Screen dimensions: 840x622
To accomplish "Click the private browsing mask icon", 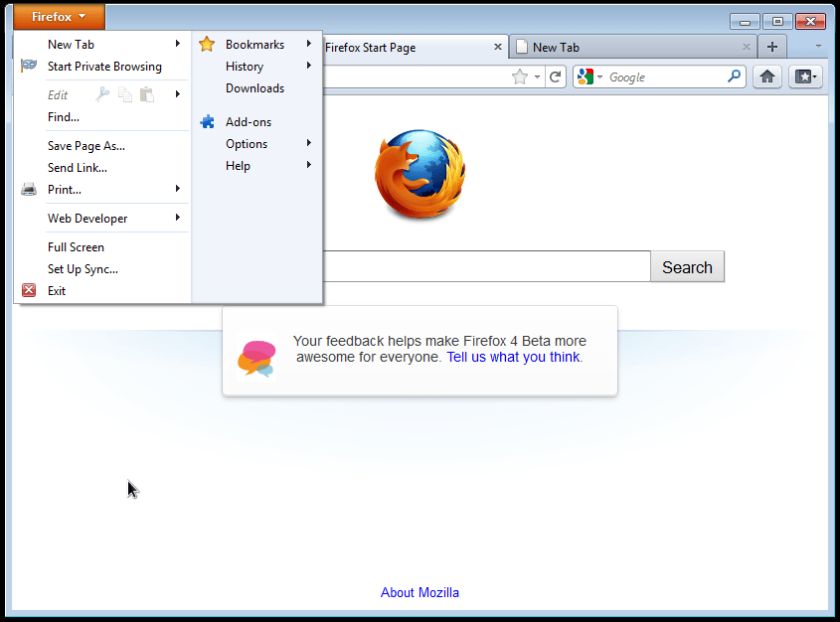I will (x=29, y=66).
